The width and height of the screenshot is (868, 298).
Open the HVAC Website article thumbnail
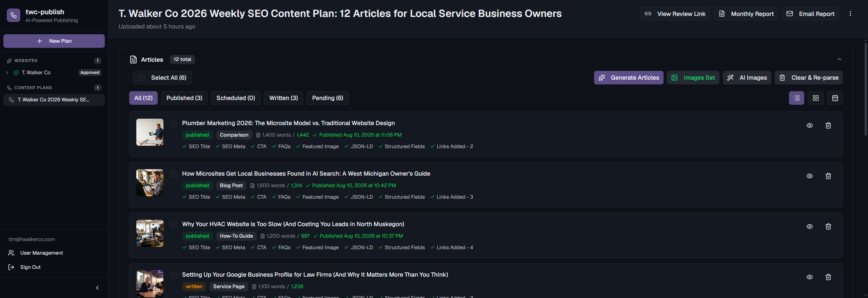(x=150, y=233)
